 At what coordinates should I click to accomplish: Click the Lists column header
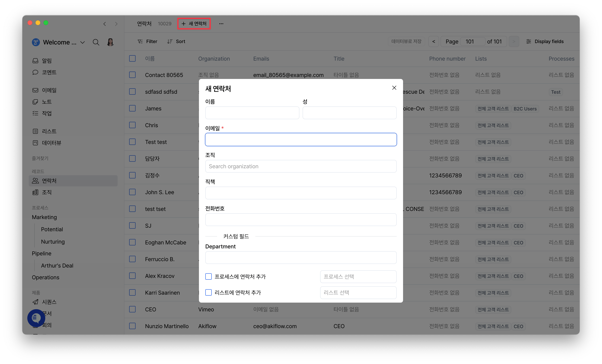[481, 59]
